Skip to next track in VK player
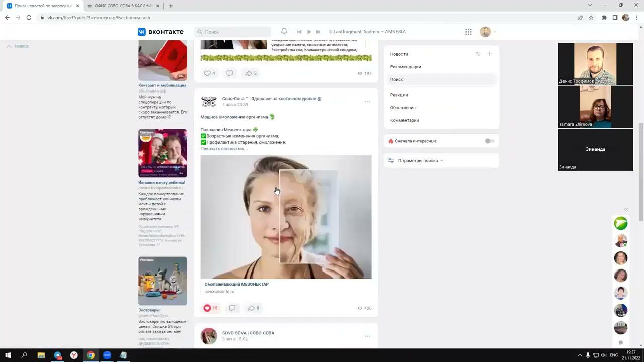The image size is (644, 362). point(318,32)
